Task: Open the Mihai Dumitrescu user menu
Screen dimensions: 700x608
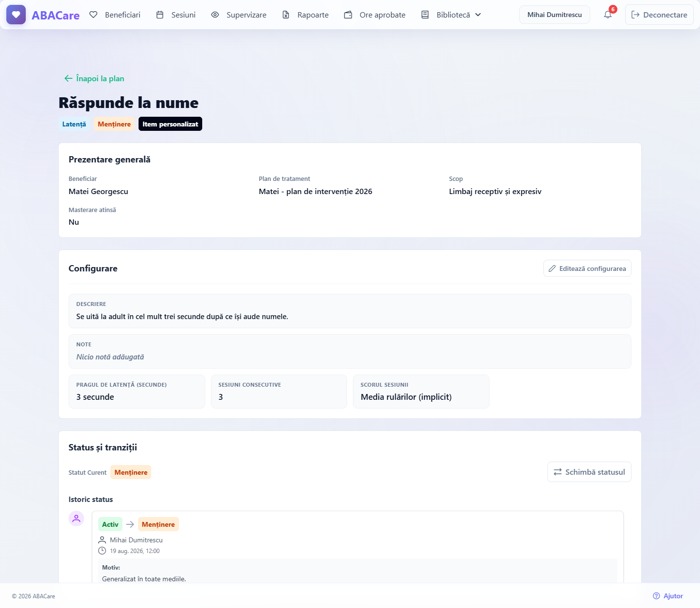Action: point(555,15)
